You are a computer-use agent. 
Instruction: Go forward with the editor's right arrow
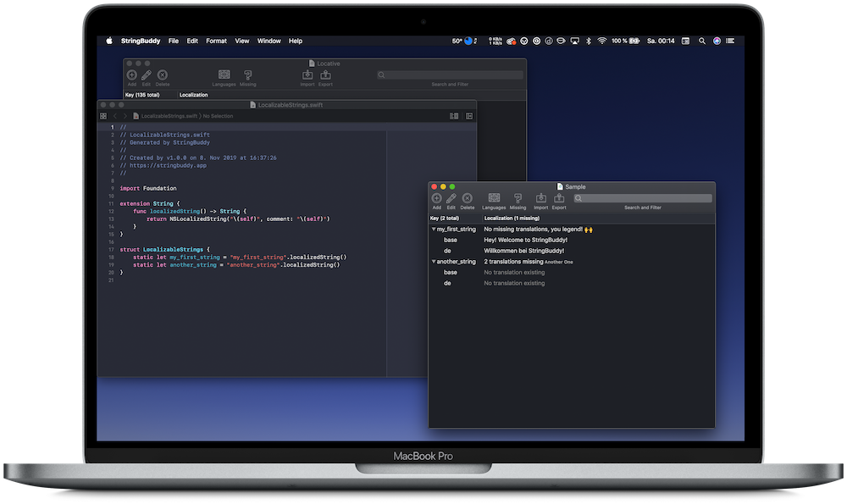point(125,116)
